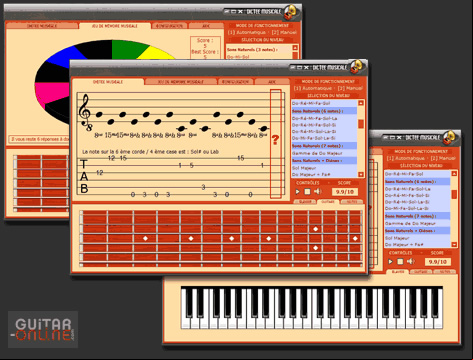Click the green segment of the color wheel
The image size is (473, 360).
coord(128,49)
